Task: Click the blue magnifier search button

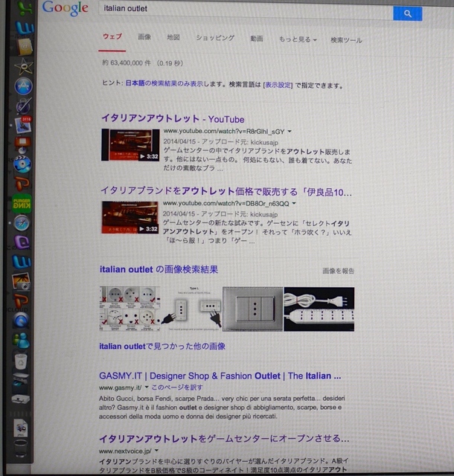Action: (408, 13)
